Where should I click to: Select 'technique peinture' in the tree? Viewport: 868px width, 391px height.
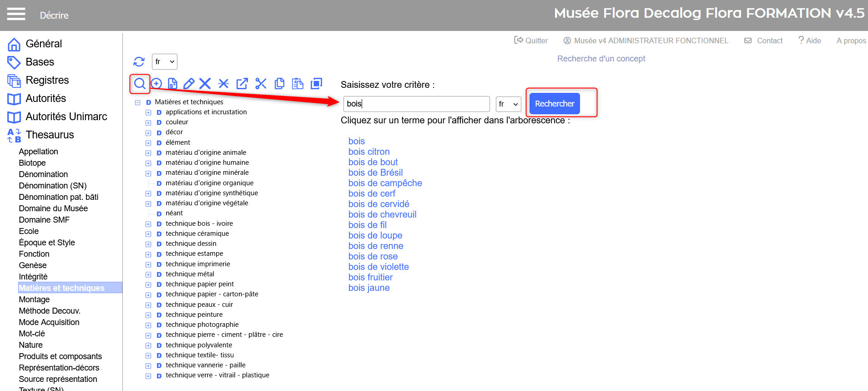[194, 315]
